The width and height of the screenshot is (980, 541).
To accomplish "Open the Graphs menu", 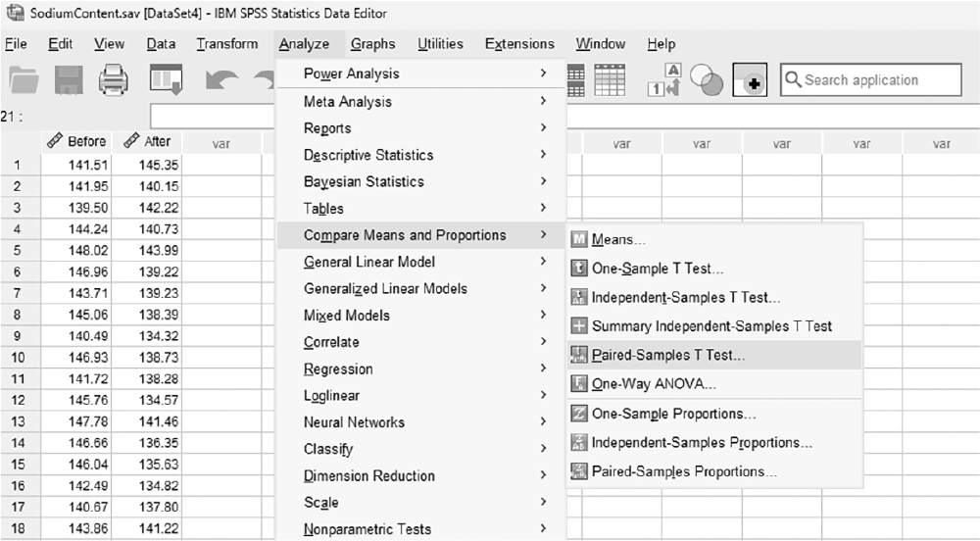I will (373, 44).
